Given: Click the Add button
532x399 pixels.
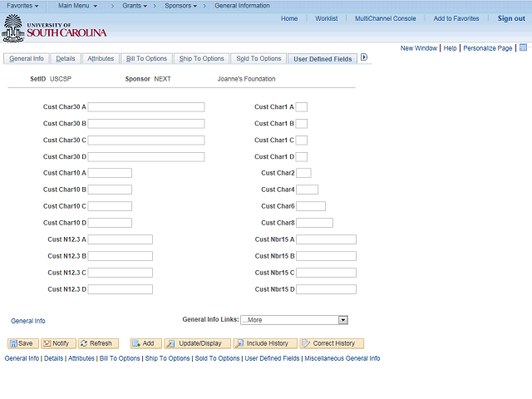Looking at the screenshot, I should click(146, 343).
